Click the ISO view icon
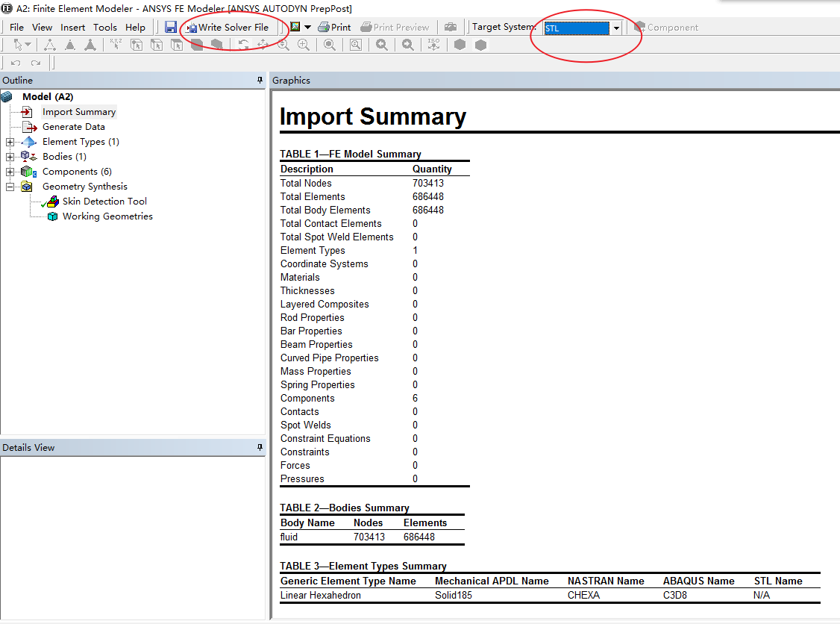Image resolution: width=840 pixels, height=624 pixels. tap(434, 45)
